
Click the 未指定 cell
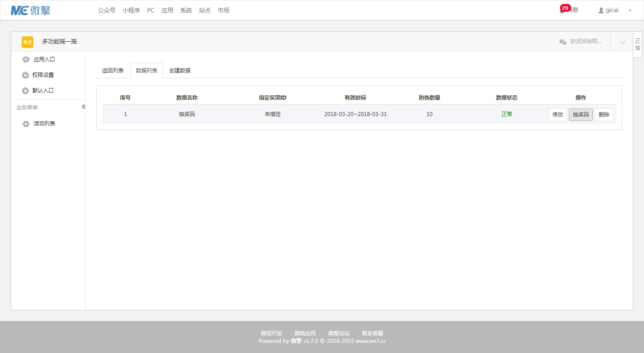(273, 114)
